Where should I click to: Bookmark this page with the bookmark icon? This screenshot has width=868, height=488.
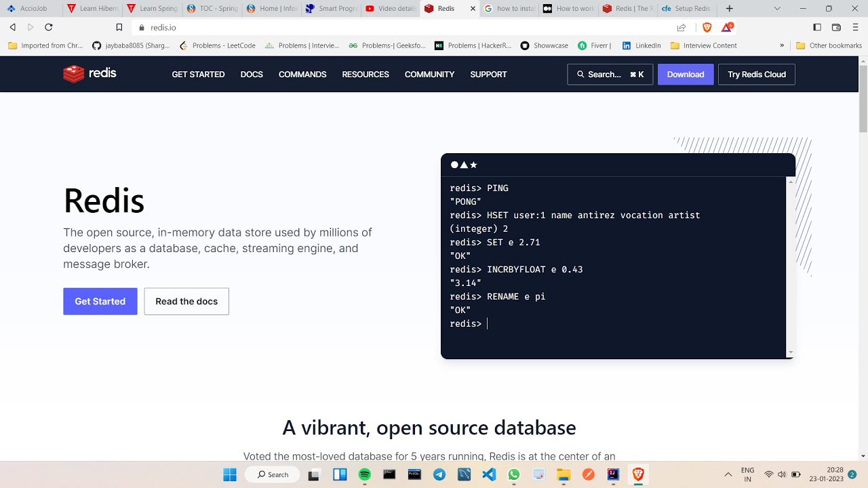pos(119,27)
